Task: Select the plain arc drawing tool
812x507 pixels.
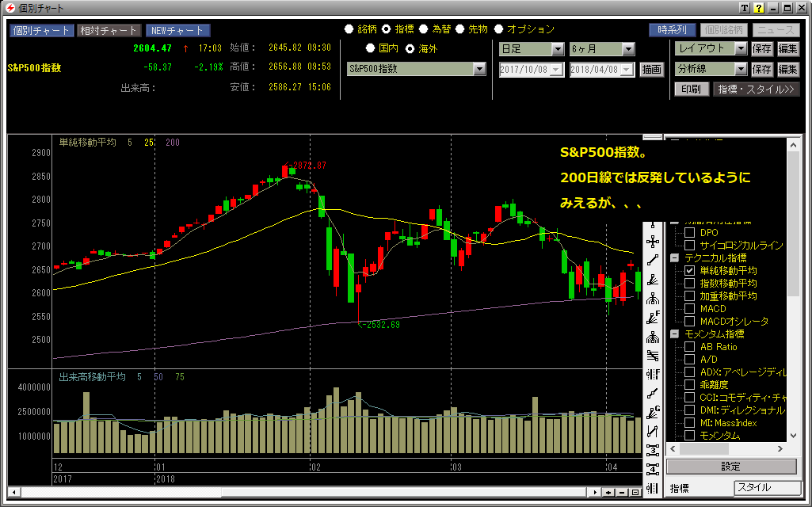Action: coord(653,299)
